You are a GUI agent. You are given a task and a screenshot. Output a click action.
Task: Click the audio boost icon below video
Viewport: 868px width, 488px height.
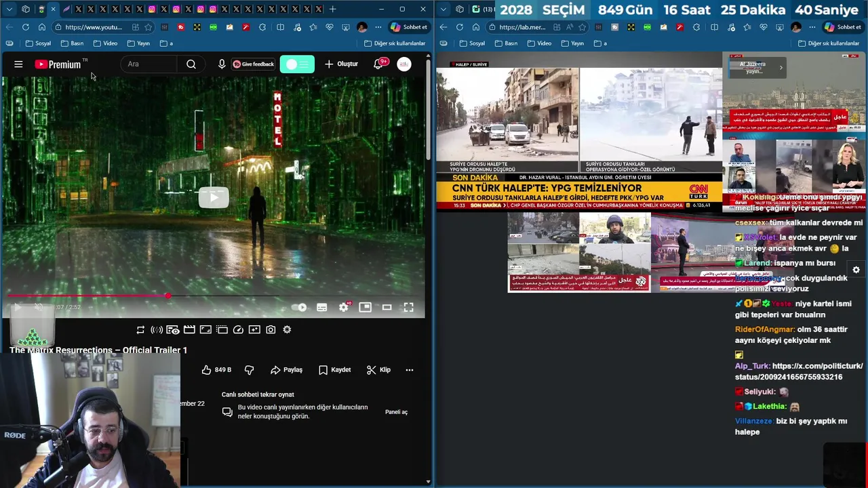pos(157,329)
